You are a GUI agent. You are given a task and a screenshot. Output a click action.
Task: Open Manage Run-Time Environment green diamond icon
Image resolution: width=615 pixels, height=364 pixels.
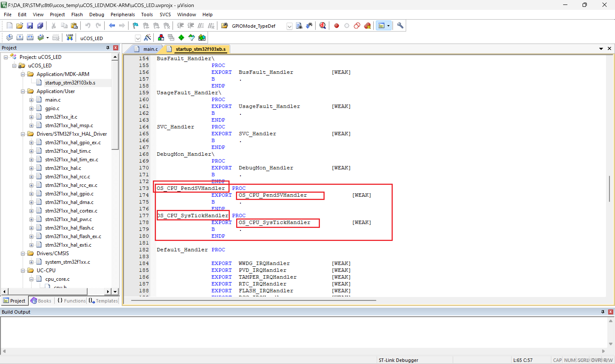181,38
